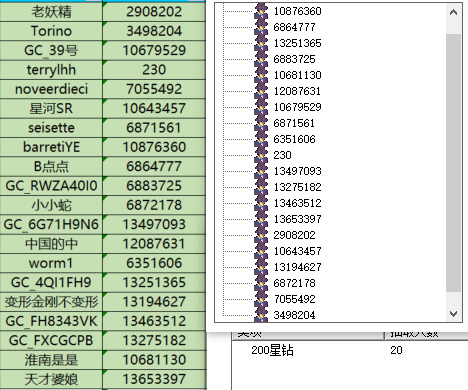This screenshot has width=468, height=390.
Task: Select tree entry 6864777 in the list
Action: pyautogui.click(x=294, y=27)
